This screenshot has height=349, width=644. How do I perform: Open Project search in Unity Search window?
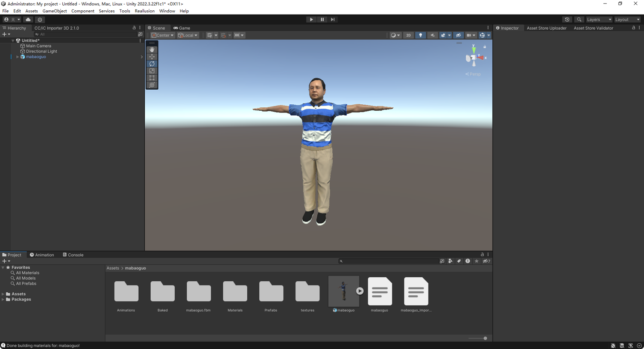point(442,261)
